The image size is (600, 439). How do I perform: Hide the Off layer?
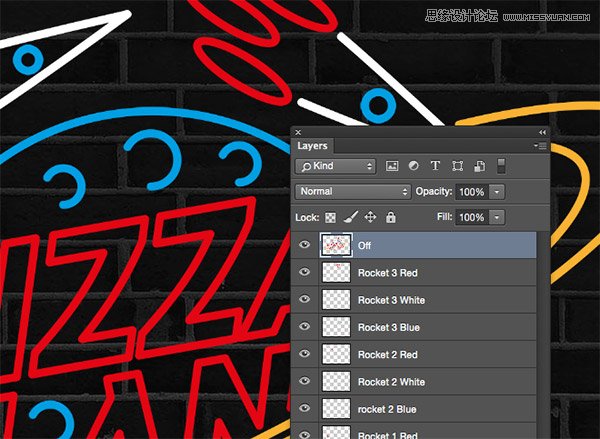(305, 244)
